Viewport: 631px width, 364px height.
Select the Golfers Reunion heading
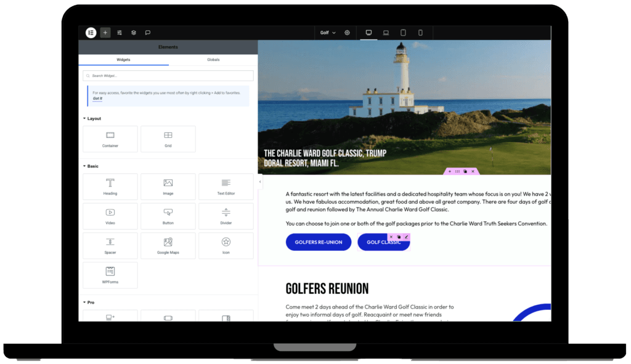click(327, 289)
